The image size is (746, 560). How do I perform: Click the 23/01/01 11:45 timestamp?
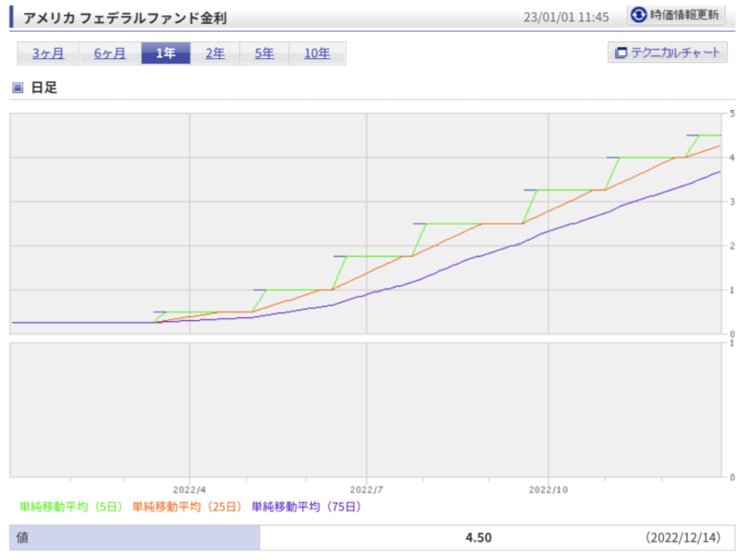click(x=566, y=17)
